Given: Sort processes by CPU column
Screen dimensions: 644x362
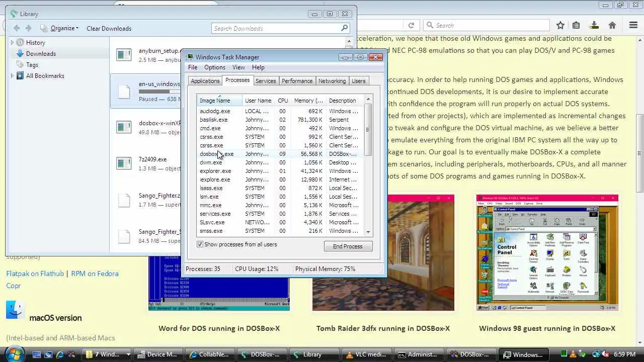Looking at the screenshot, I should [283, 101].
